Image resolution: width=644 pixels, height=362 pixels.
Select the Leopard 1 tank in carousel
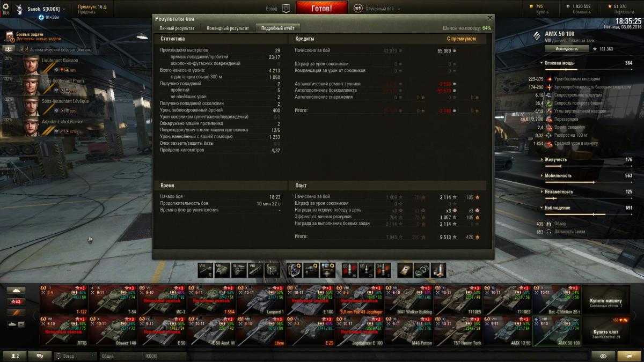[x=261, y=300]
